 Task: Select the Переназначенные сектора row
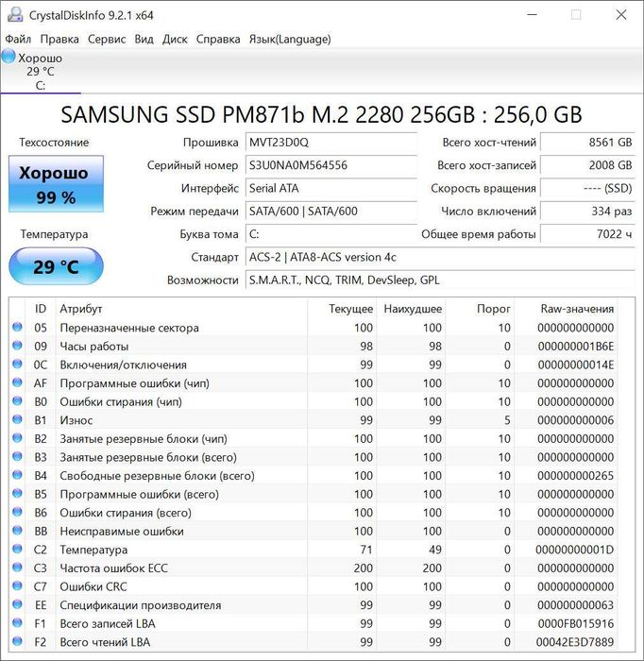pos(314,328)
